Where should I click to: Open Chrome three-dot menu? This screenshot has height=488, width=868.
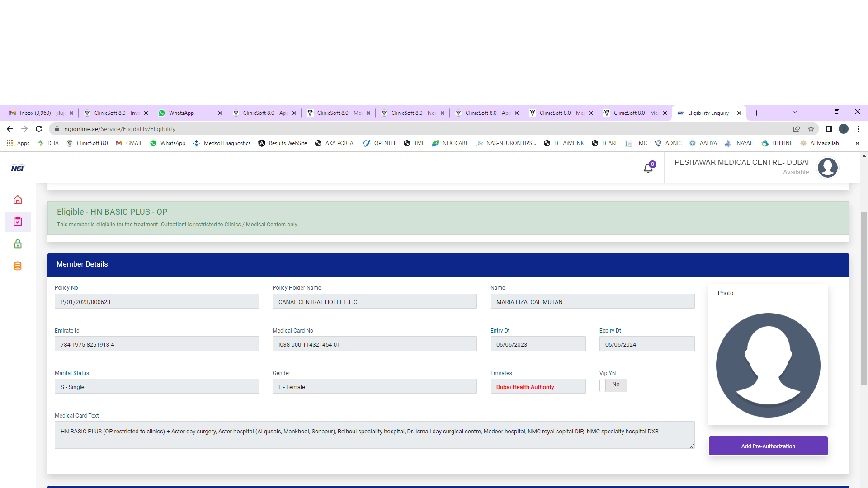[x=858, y=129]
